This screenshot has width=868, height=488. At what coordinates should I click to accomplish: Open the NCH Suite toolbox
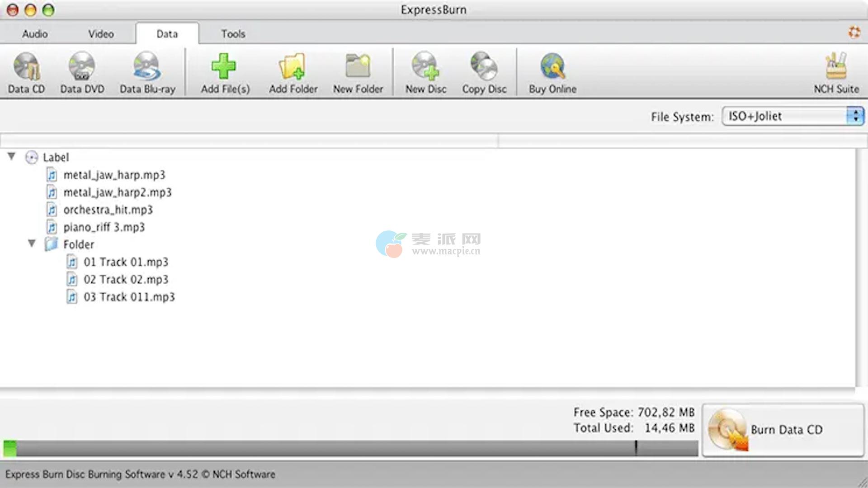point(836,72)
